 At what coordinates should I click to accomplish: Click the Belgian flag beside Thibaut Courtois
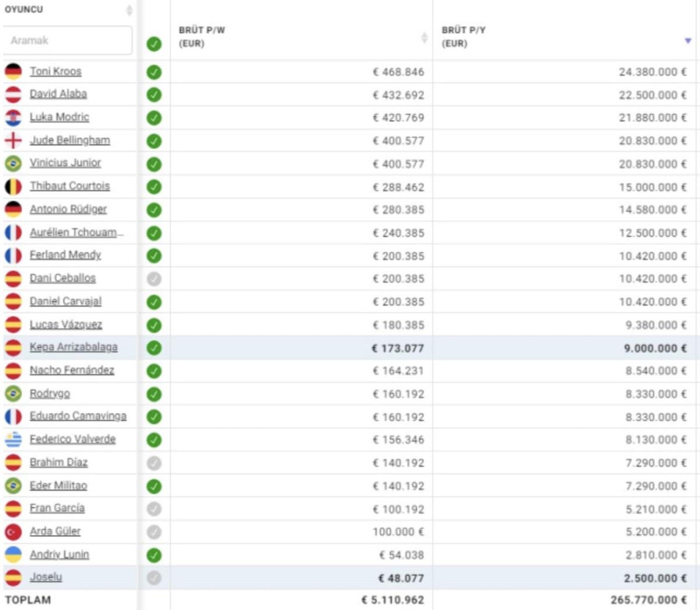(13, 187)
